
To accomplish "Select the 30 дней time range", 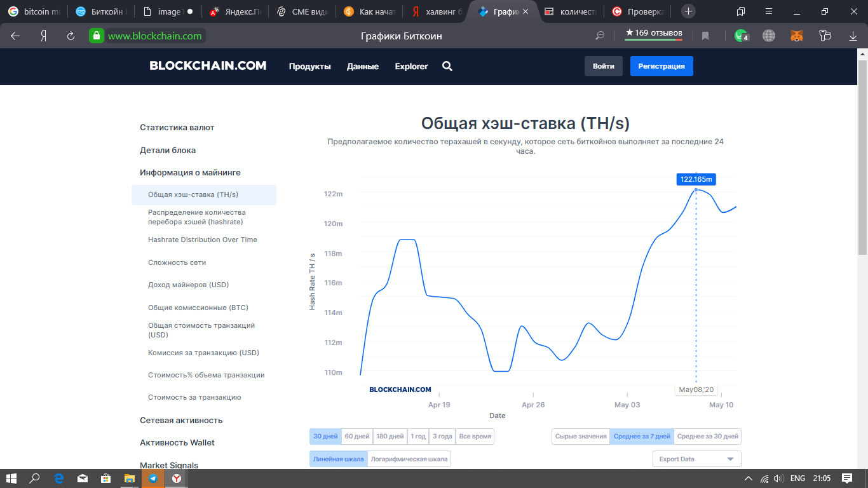I will point(325,437).
